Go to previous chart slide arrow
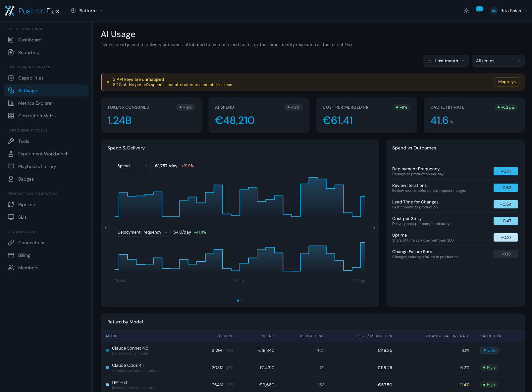Screen dimensions: 532x392 pos(106,228)
